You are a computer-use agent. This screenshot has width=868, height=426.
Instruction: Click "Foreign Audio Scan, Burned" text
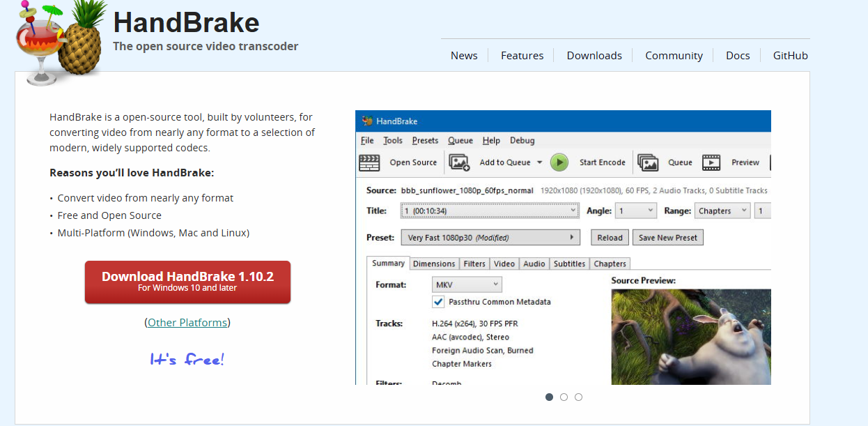pos(483,351)
